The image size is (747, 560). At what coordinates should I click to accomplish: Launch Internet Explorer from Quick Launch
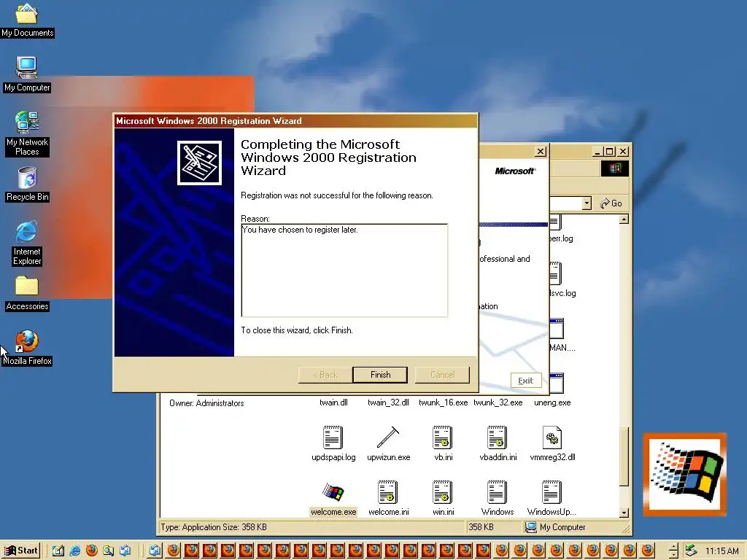[75, 551]
